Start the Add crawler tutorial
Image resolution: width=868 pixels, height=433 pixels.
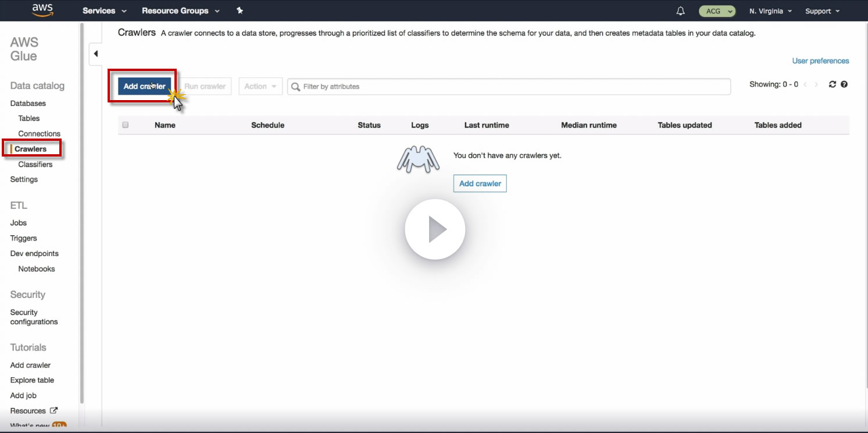tap(30, 365)
